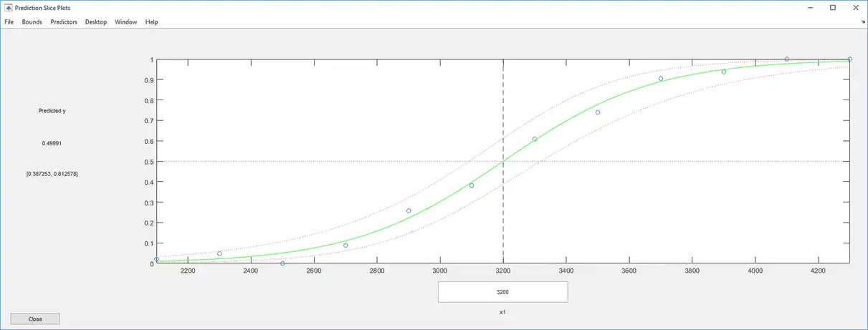Click the dock arrow at menu bar right
The width and height of the screenshot is (868, 330).
pos(863,22)
